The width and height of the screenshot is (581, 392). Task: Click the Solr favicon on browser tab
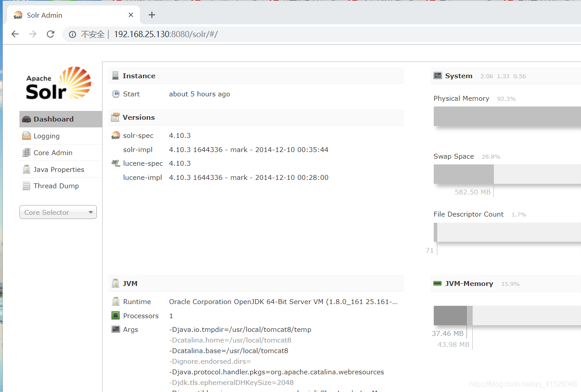[x=18, y=15]
